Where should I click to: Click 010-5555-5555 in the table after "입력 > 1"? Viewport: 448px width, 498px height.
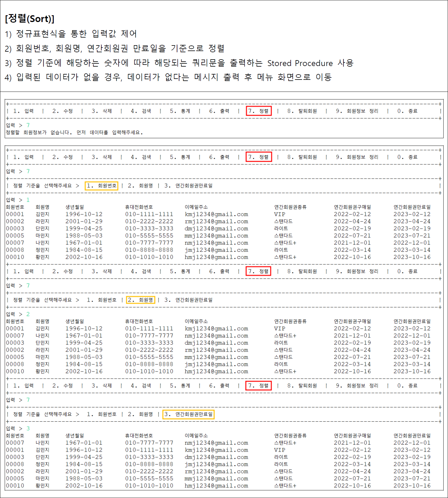point(149,236)
